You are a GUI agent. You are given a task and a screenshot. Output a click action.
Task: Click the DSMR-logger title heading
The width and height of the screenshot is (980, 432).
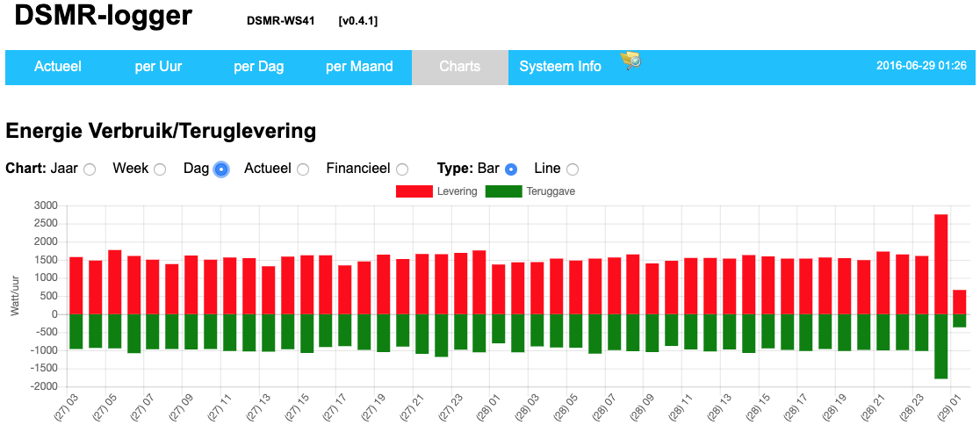(104, 17)
